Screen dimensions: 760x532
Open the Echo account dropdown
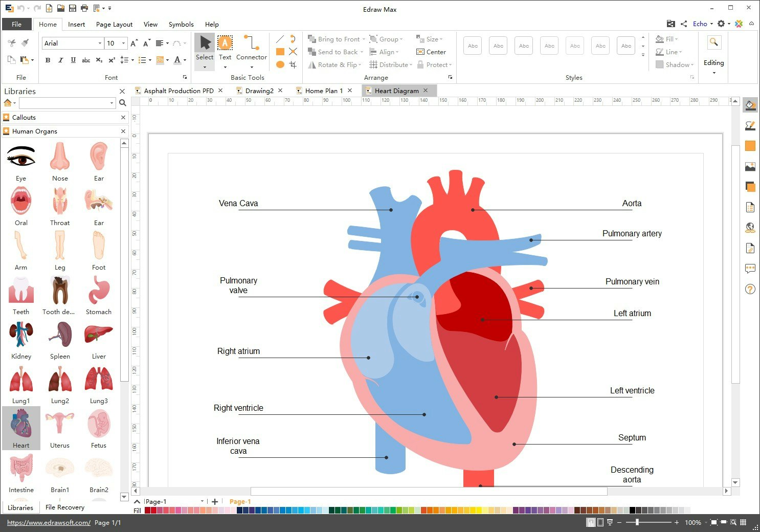pos(703,24)
